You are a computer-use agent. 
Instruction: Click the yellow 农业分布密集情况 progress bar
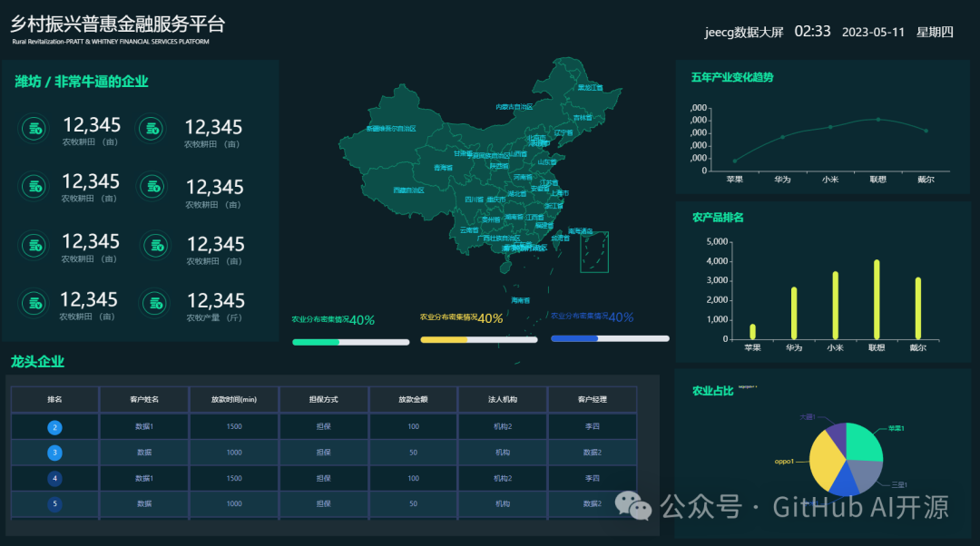coord(478,340)
